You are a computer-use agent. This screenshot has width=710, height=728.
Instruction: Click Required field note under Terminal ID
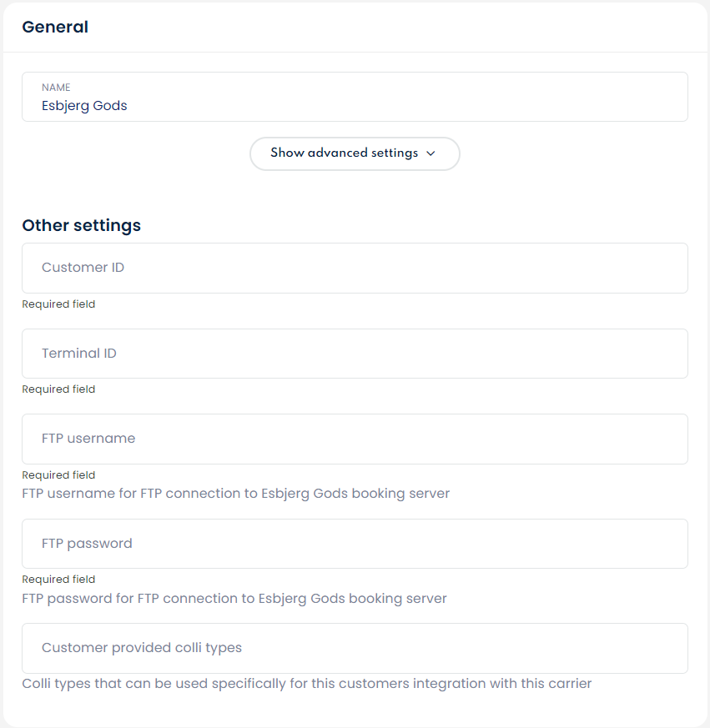pyautogui.click(x=58, y=389)
